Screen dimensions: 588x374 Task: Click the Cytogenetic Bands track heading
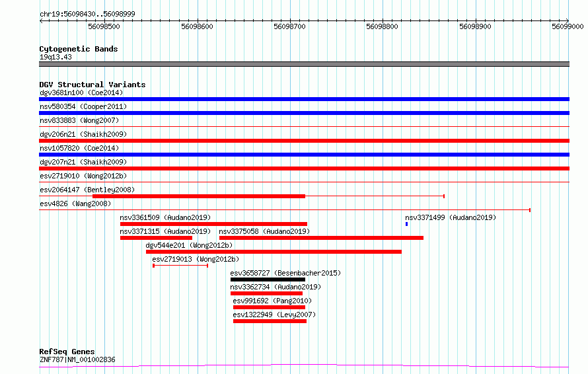click(79, 49)
